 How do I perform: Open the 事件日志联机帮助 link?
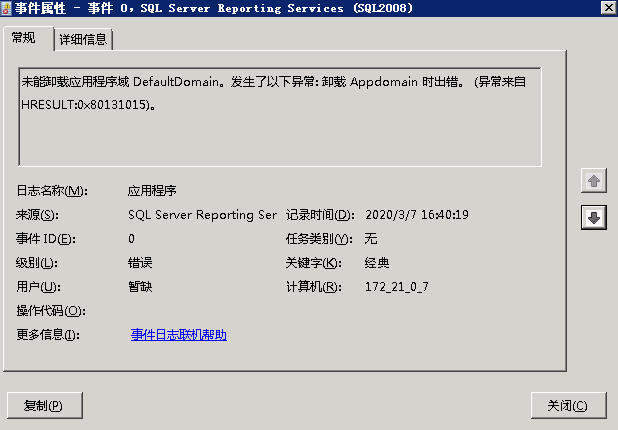[x=179, y=335]
